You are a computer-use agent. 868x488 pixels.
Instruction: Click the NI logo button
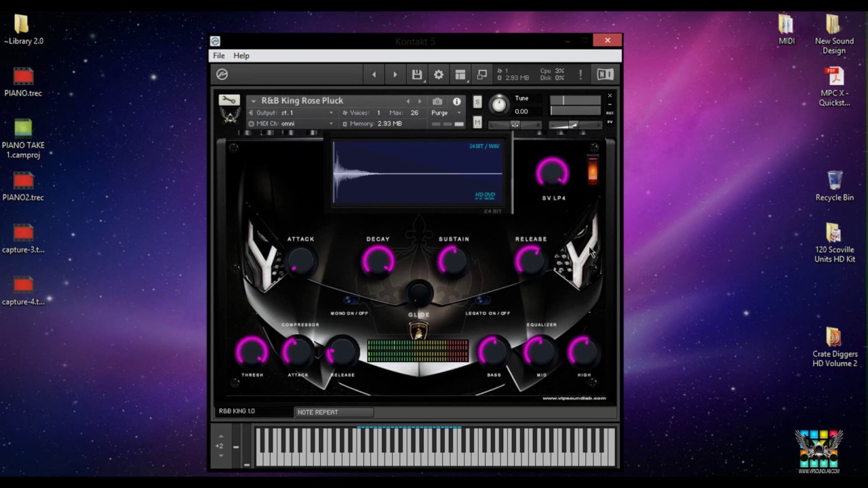[605, 75]
